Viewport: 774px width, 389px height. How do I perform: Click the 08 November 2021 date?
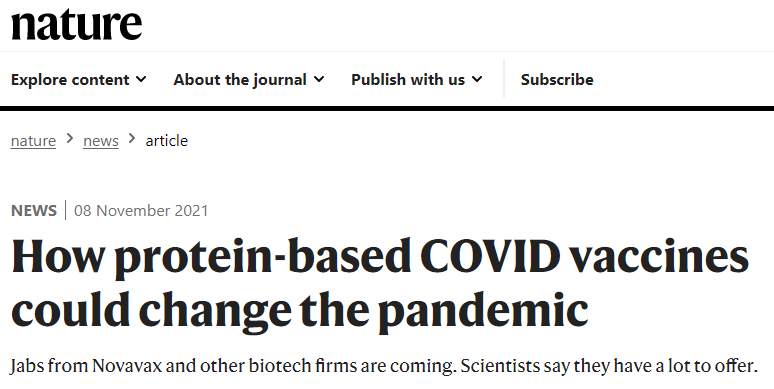pyautogui.click(x=141, y=211)
